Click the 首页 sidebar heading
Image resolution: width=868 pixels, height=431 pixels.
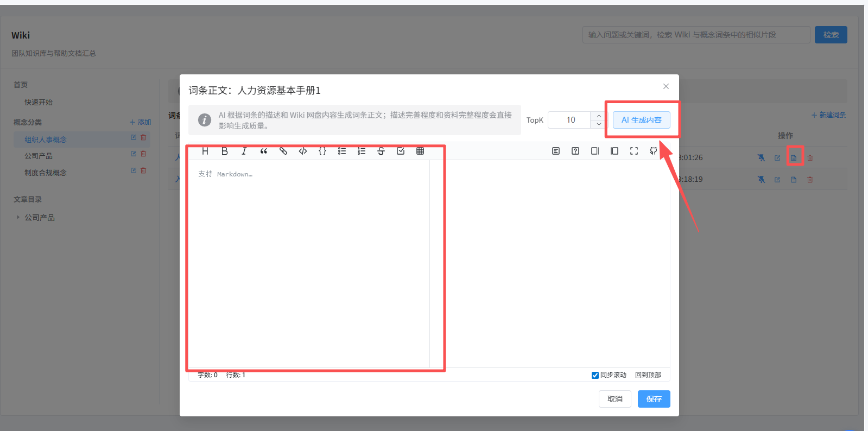[21, 85]
